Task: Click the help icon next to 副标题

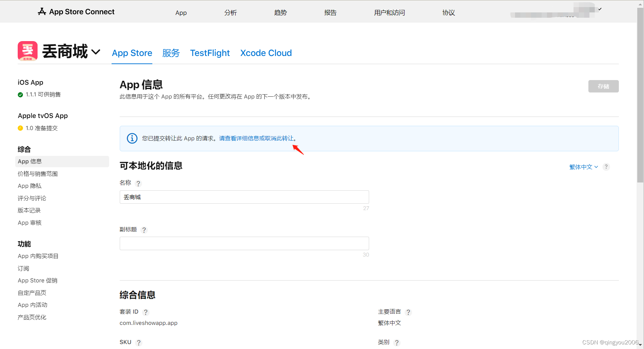Action: (x=144, y=230)
